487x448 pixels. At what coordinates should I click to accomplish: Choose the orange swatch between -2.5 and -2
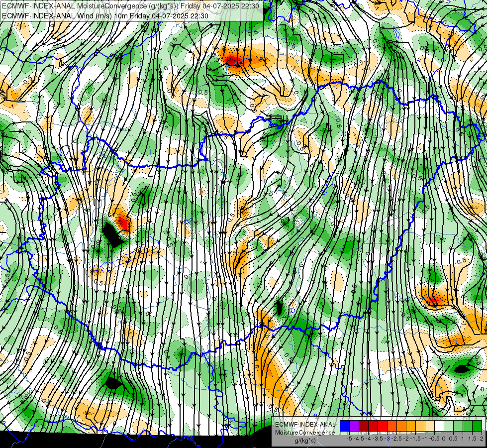[x=401, y=426]
